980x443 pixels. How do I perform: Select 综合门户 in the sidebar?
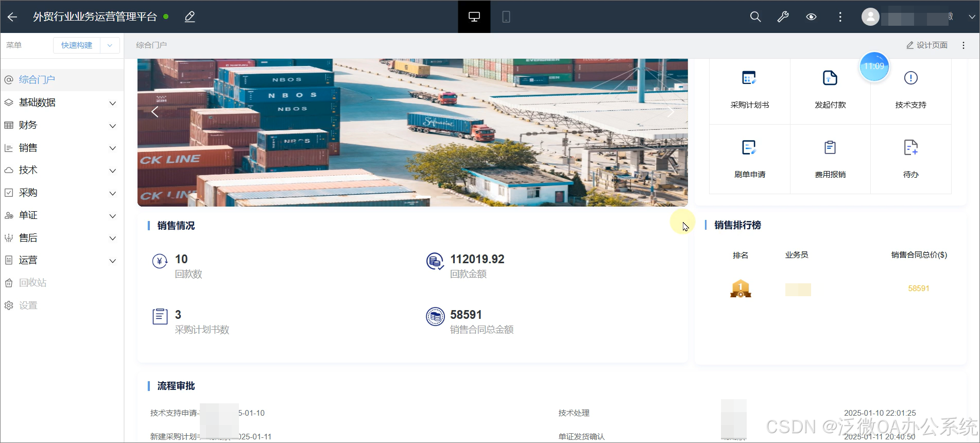tap(62, 80)
